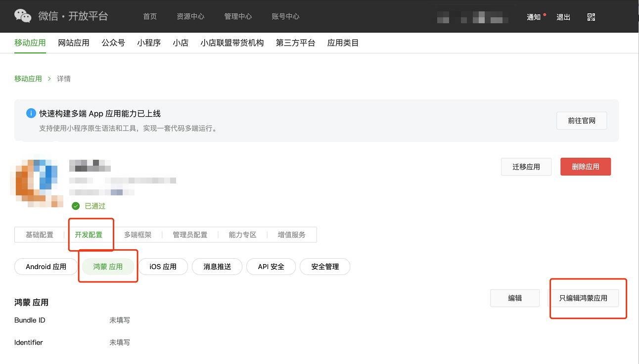This screenshot has width=639, height=364.
Task: Select the 小程序 tab
Action: [149, 43]
